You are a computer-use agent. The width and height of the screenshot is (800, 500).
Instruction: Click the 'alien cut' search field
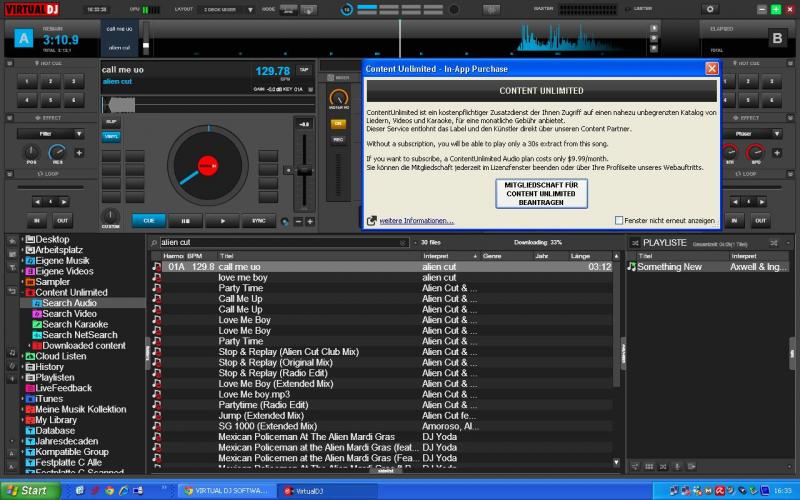[x=284, y=242]
